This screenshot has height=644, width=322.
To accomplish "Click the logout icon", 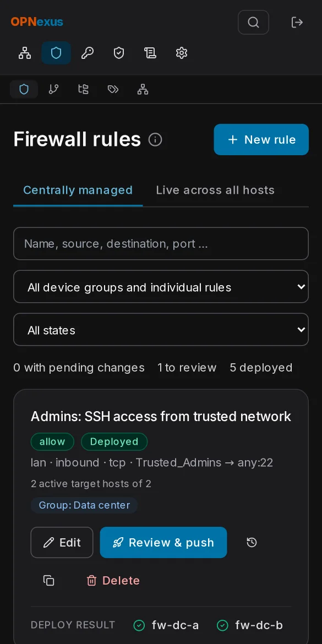I will coord(297,22).
